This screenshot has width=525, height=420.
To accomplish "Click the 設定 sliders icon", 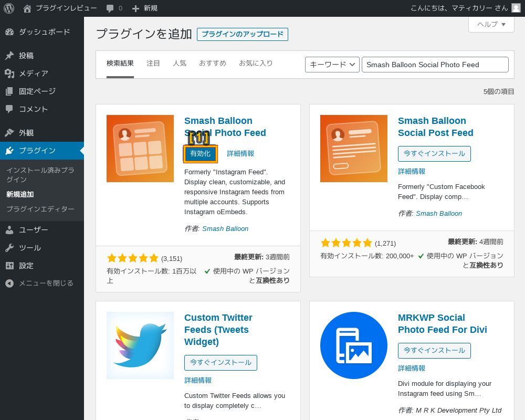I will pyautogui.click(x=9, y=266).
